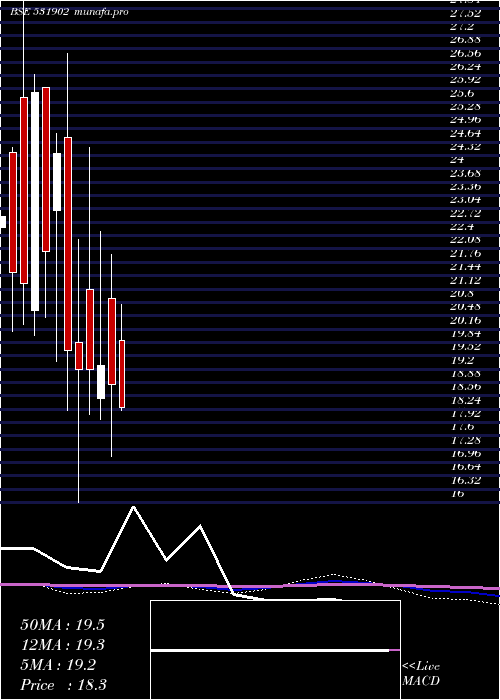Screen dimensions: 500x700
Task: Click the 16.96 price axis label
Action: click(466, 454)
